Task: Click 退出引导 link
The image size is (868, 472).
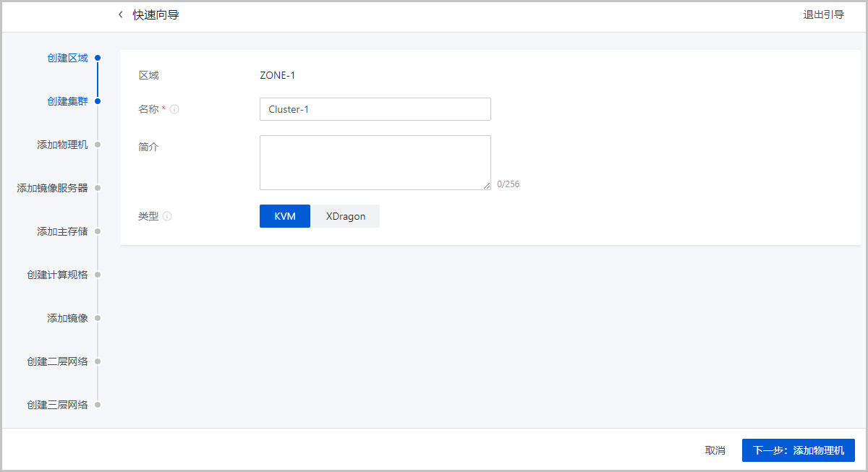Action: coord(823,14)
